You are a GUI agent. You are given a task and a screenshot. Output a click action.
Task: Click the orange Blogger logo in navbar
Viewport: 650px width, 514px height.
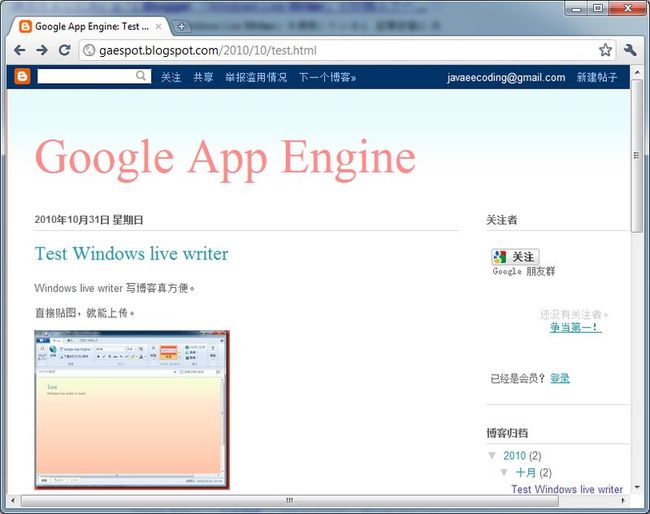point(22,77)
